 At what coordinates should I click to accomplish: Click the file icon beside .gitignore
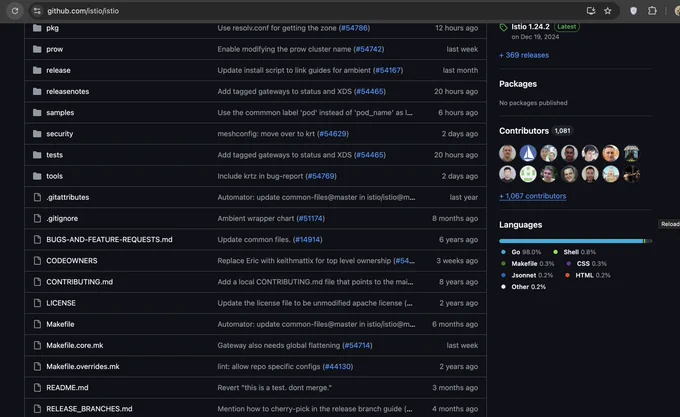coord(37,218)
